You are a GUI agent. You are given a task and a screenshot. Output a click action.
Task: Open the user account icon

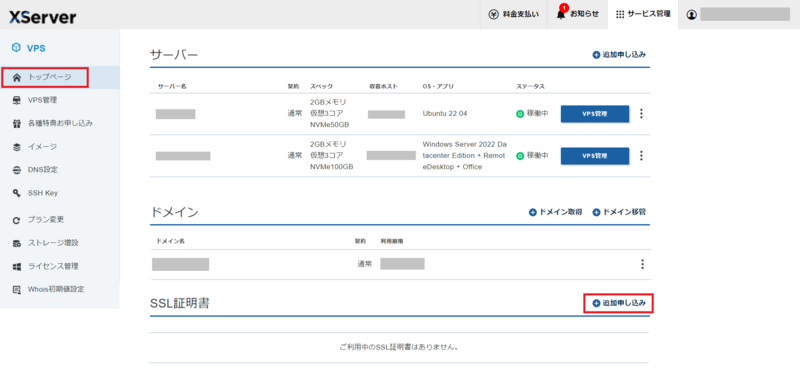[692, 15]
